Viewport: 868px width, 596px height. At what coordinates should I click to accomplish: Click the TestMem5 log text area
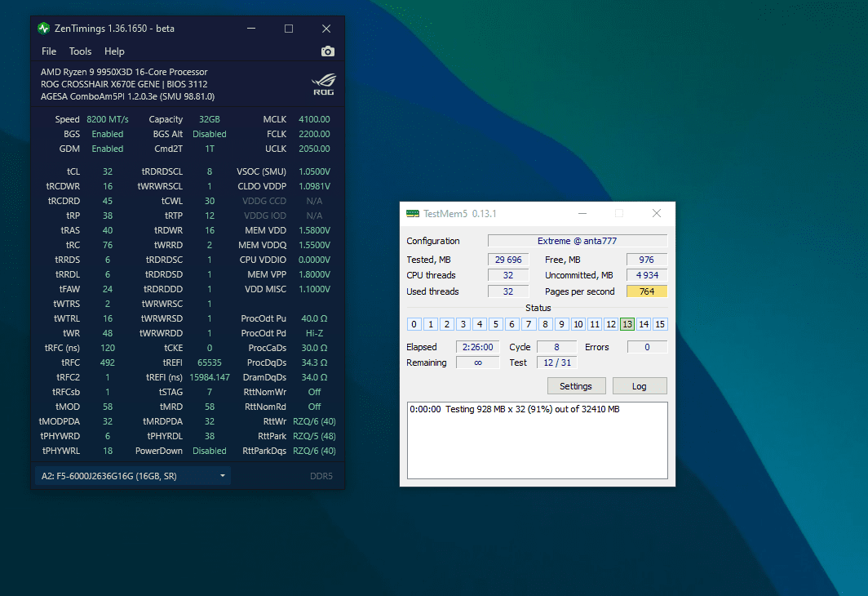click(x=538, y=440)
